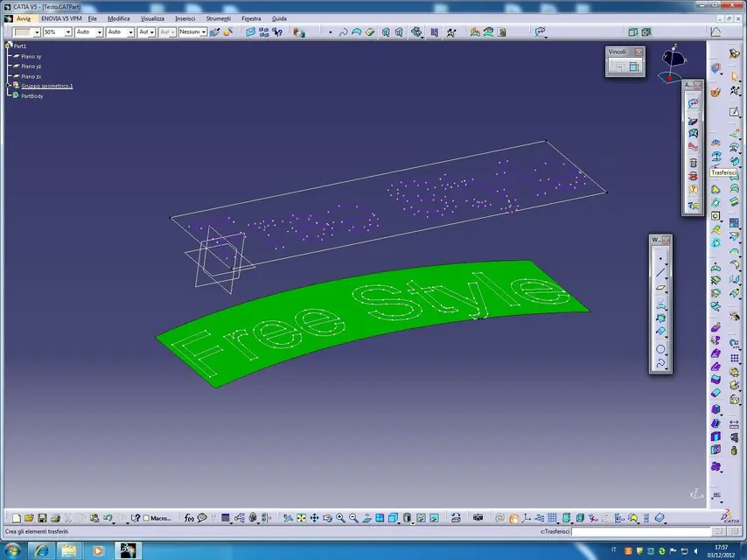Open the narrow Aut dropdown
Image resolution: width=747 pixels, height=560 pixels.
click(151, 31)
